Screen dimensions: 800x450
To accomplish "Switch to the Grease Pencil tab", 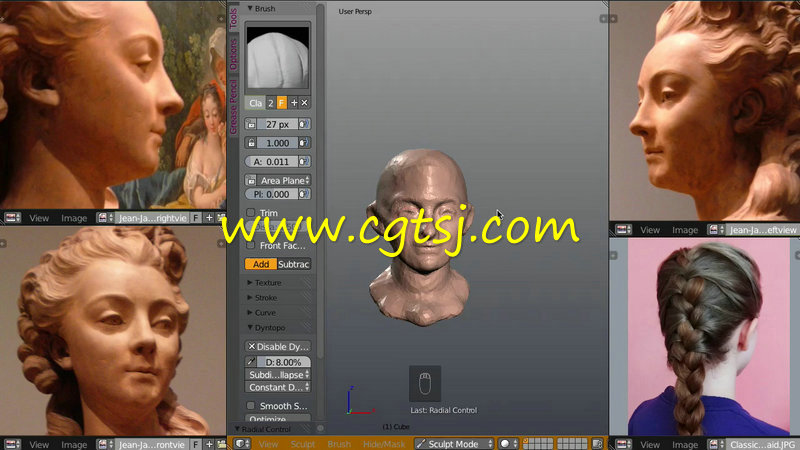I will coord(233,107).
